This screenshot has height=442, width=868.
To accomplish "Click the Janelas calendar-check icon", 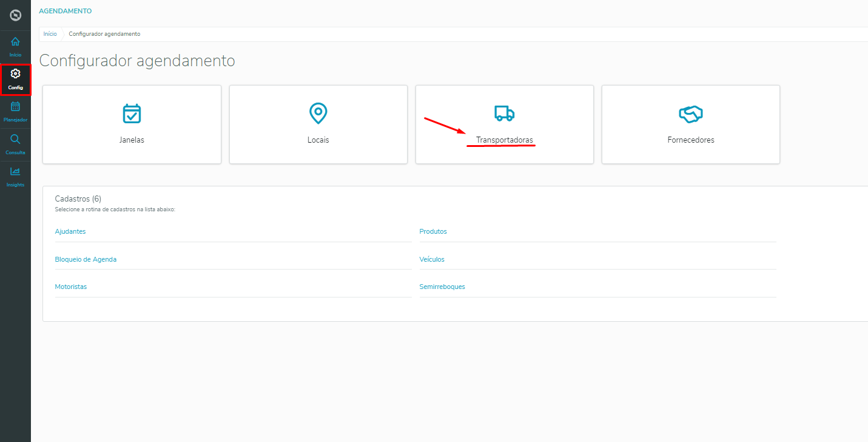I will tap(132, 114).
